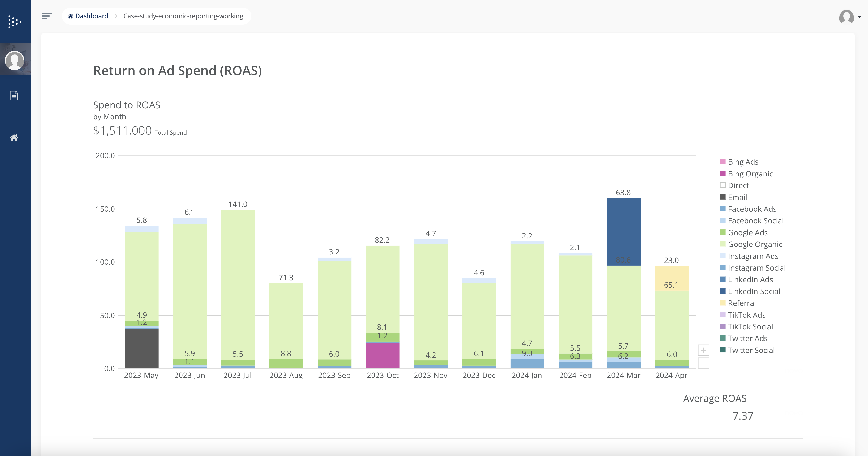Toggle Facebook Ads series in legend

[x=748, y=209]
